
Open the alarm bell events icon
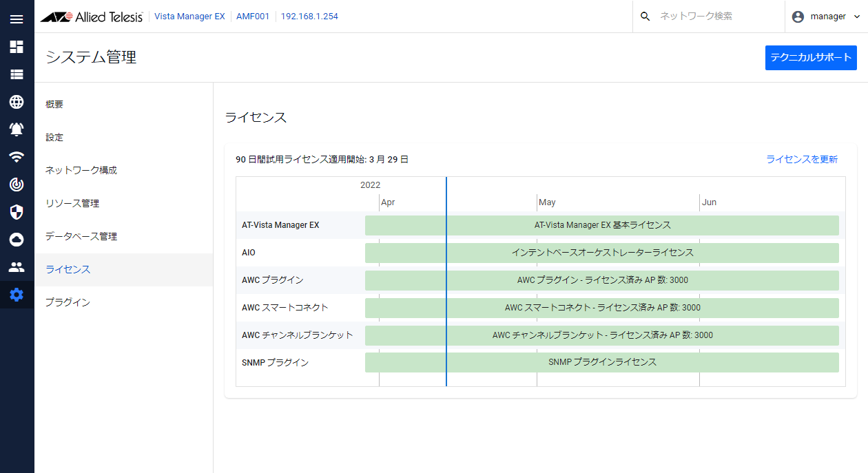click(17, 129)
